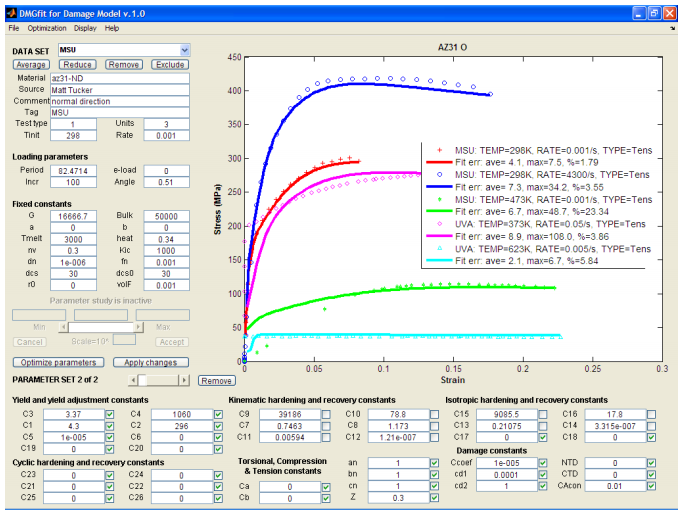
Task: Enable the C9 kinematic hardening checkbox
Action: 326,414
